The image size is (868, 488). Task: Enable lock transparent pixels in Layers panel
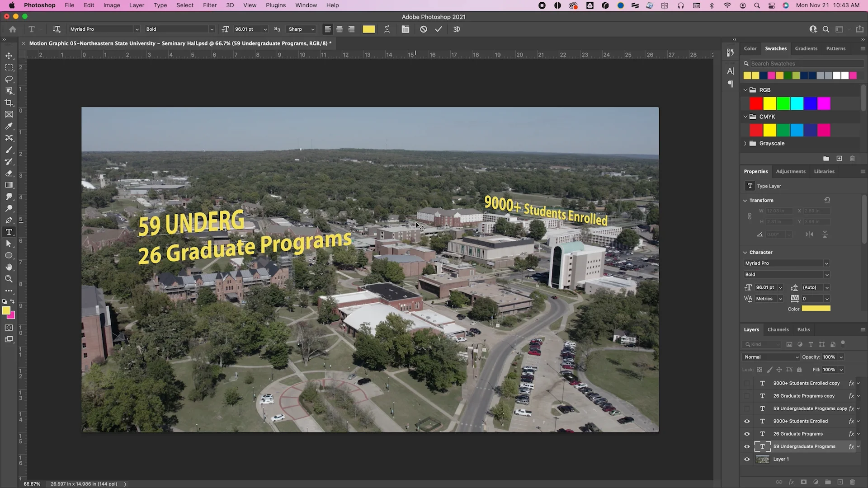[x=759, y=370]
